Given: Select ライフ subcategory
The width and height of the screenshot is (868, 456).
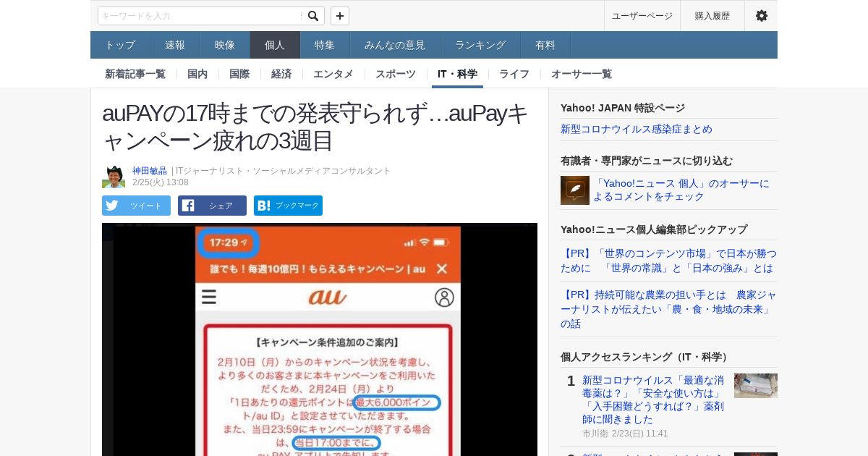Looking at the screenshot, I should point(514,74).
